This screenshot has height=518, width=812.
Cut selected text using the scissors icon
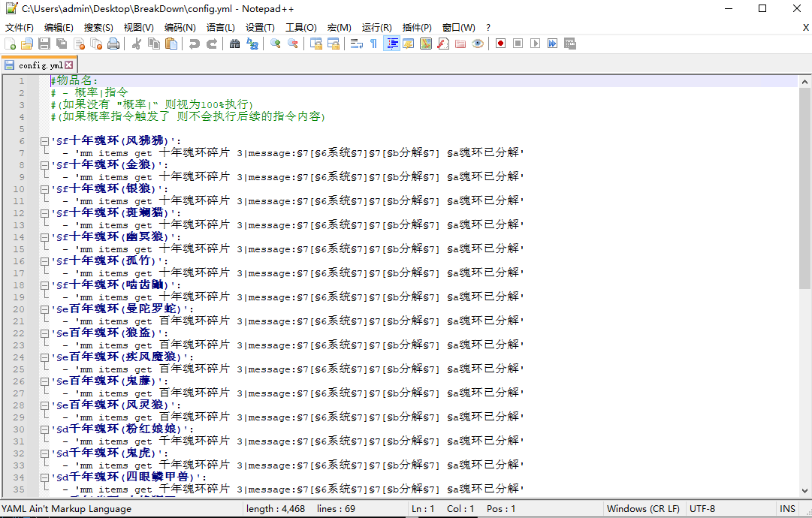coord(137,44)
